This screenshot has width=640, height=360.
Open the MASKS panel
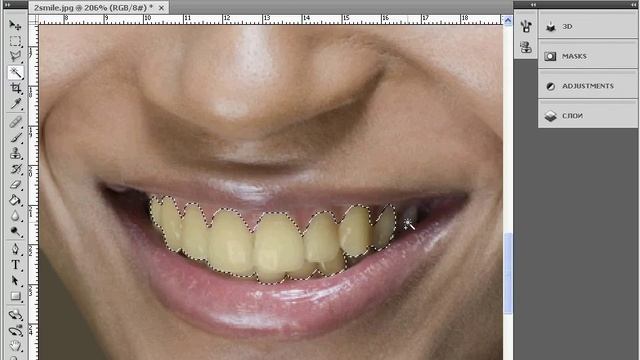tap(588, 56)
